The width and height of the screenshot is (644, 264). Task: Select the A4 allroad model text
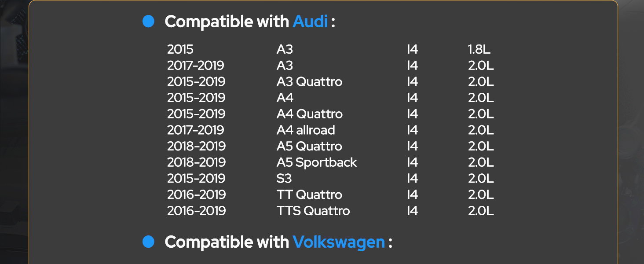[x=306, y=130]
